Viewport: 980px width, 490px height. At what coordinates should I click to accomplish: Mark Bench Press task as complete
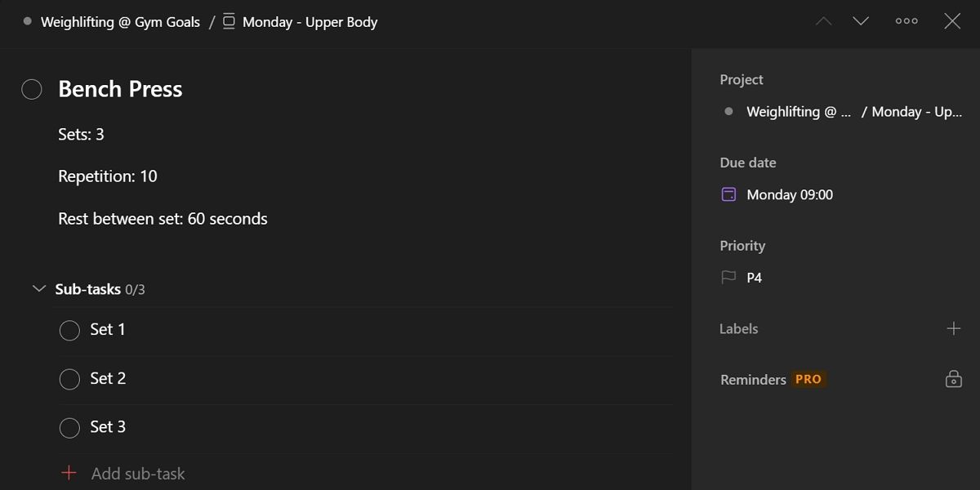[x=31, y=89]
